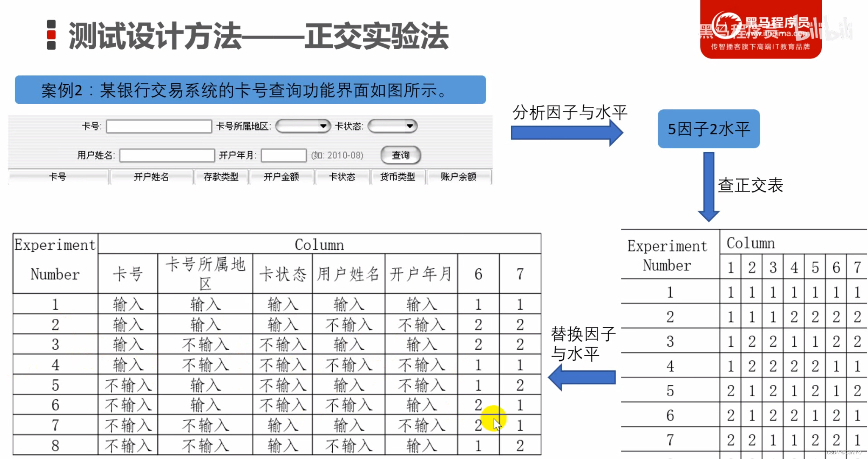Click the 卡状态 results column header
868x459 pixels.
pos(342,177)
